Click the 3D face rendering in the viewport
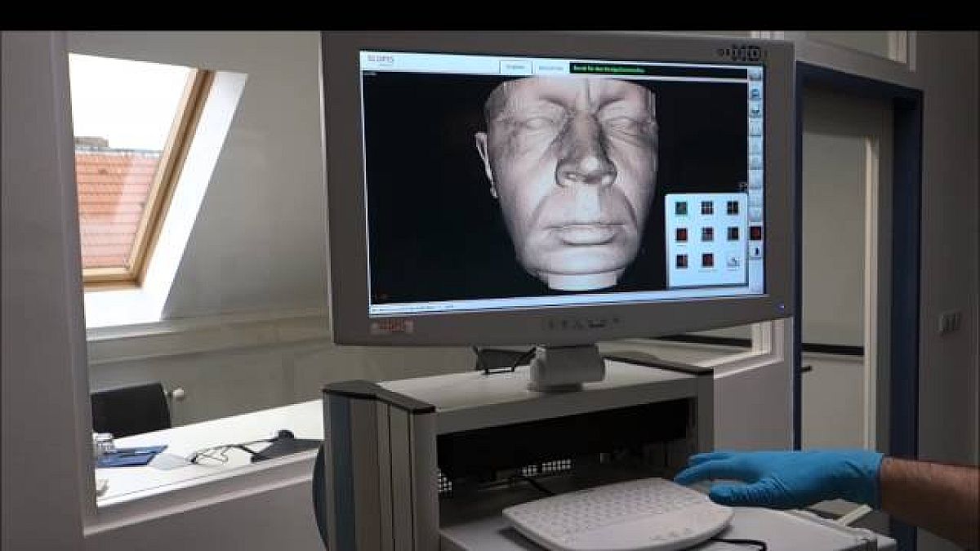This screenshot has width=980, height=551. pyautogui.click(x=572, y=180)
